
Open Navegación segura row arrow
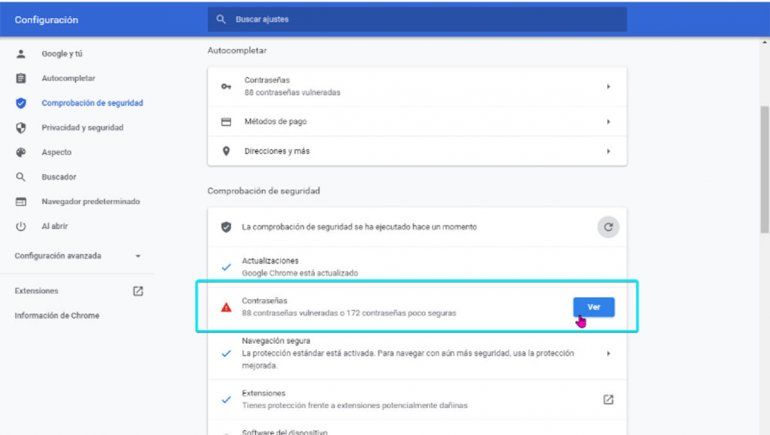pyautogui.click(x=608, y=353)
